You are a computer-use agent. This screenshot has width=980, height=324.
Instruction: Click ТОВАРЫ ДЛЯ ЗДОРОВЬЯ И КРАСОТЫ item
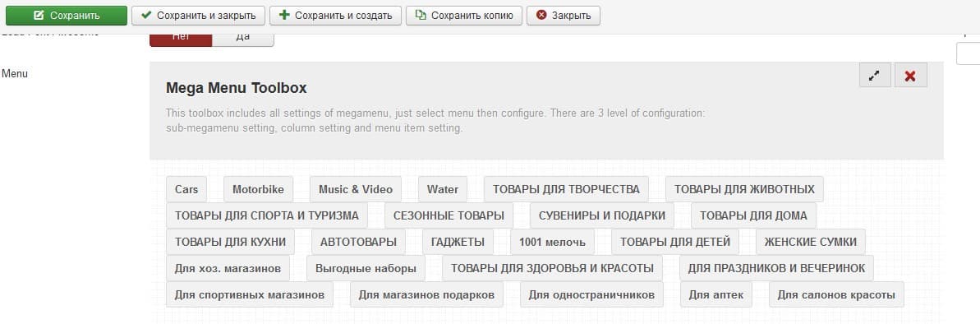pyautogui.click(x=552, y=268)
